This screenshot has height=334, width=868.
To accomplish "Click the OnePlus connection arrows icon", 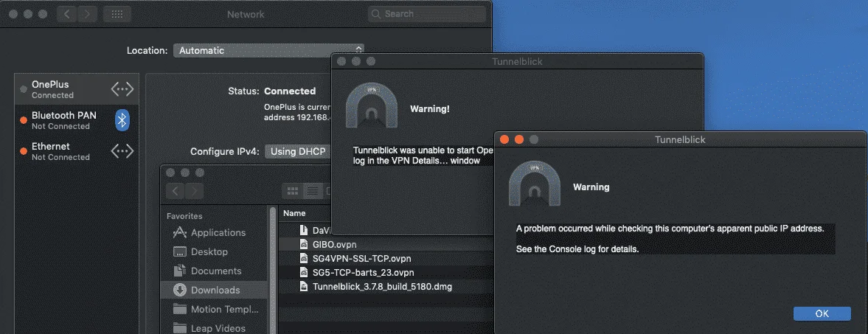I will coord(122,89).
